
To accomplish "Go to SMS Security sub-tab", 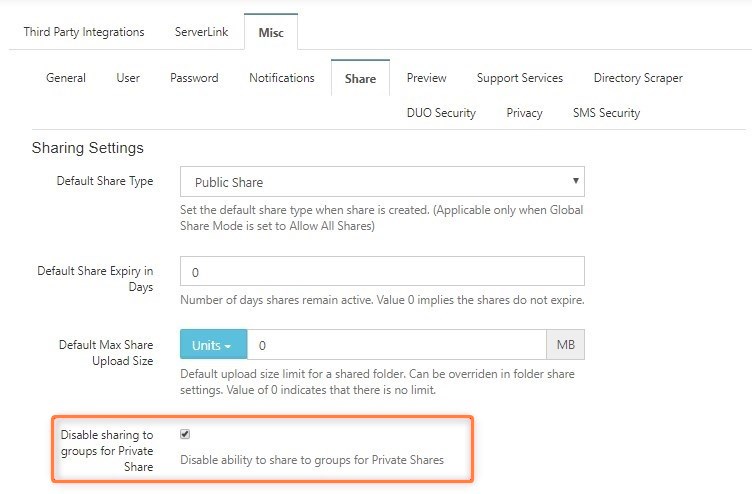I will coord(606,113).
